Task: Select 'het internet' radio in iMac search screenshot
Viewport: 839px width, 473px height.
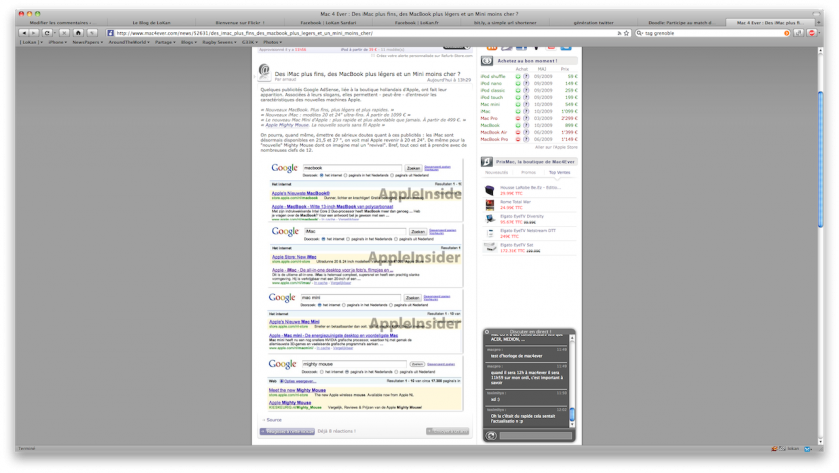Action: [323, 239]
